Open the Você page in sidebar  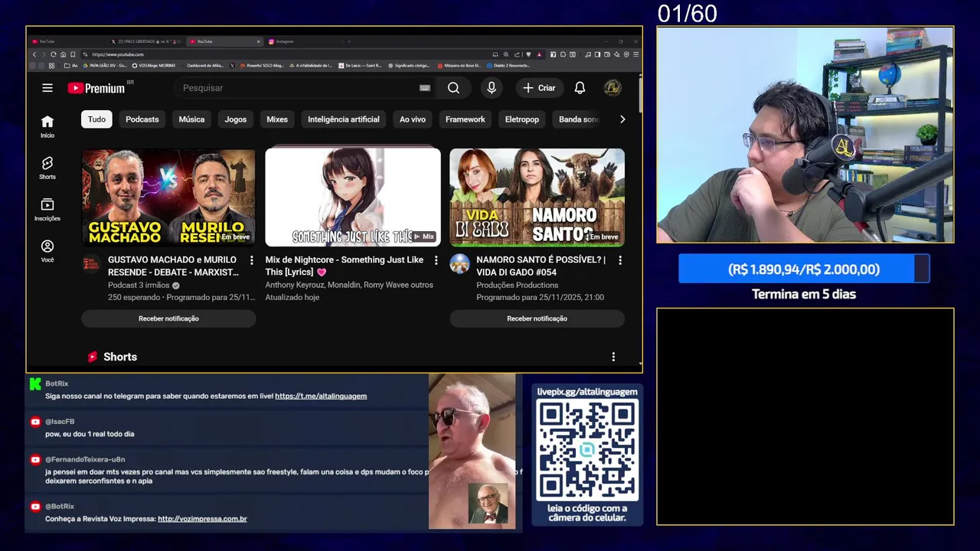[47, 251]
